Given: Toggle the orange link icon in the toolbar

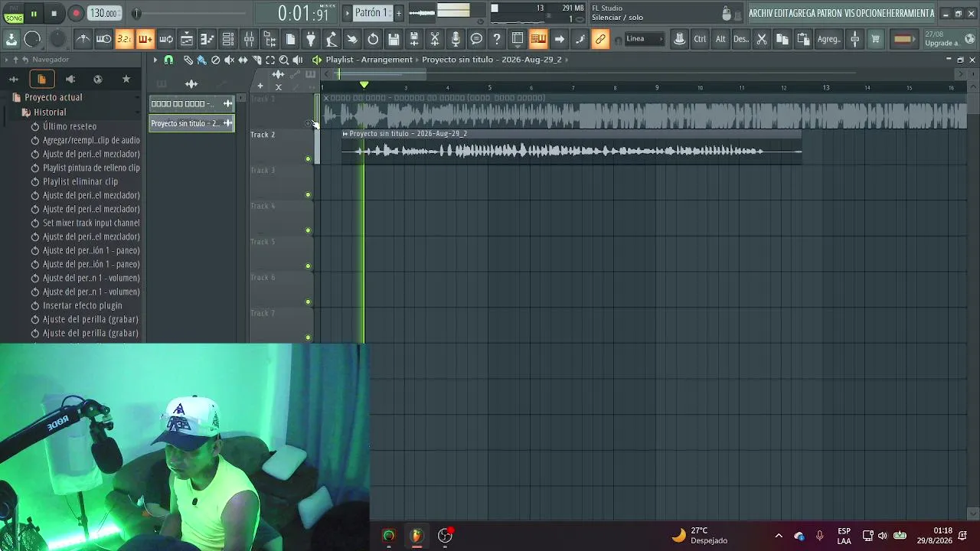Looking at the screenshot, I should point(600,39).
